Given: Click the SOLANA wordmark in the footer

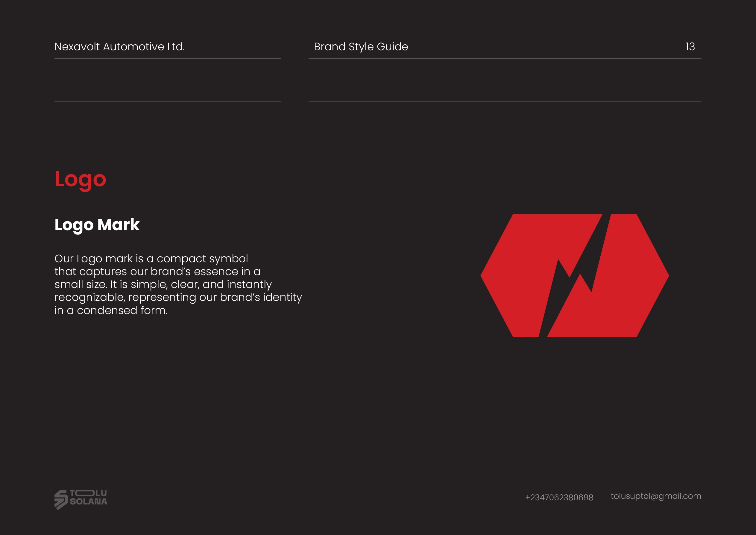Looking at the screenshot, I should 89,502.
